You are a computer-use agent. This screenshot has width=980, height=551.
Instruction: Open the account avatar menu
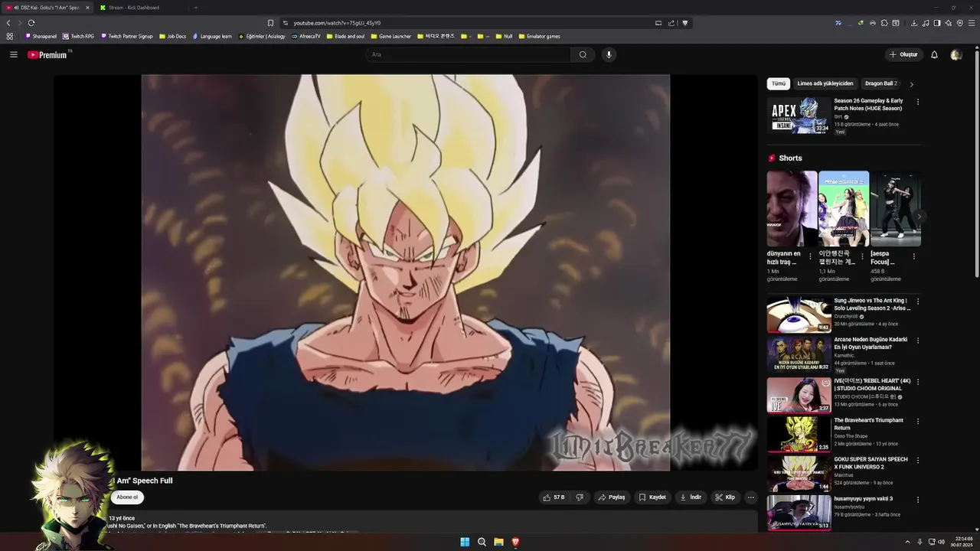[x=955, y=54]
